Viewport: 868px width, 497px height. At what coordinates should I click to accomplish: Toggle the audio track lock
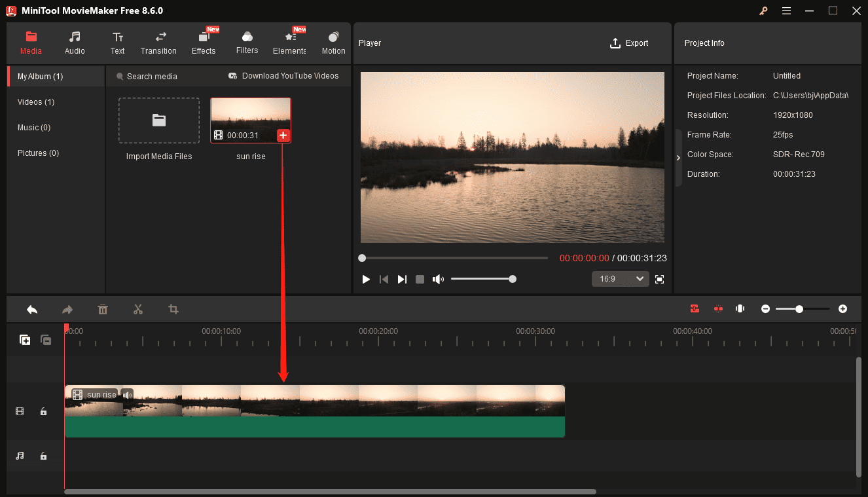43,456
